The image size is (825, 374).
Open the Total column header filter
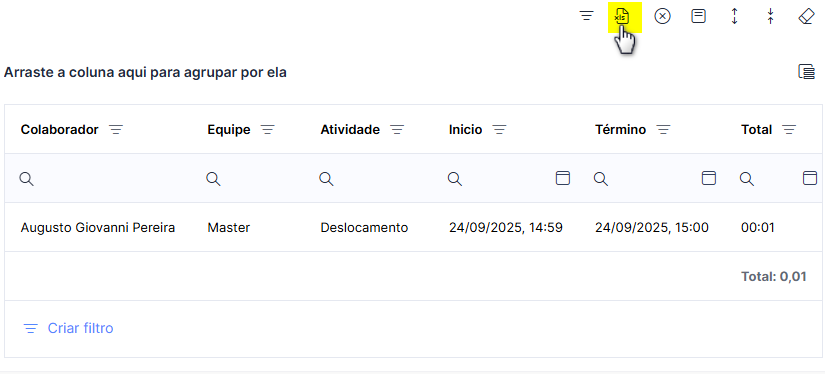click(x=789, y=129)
